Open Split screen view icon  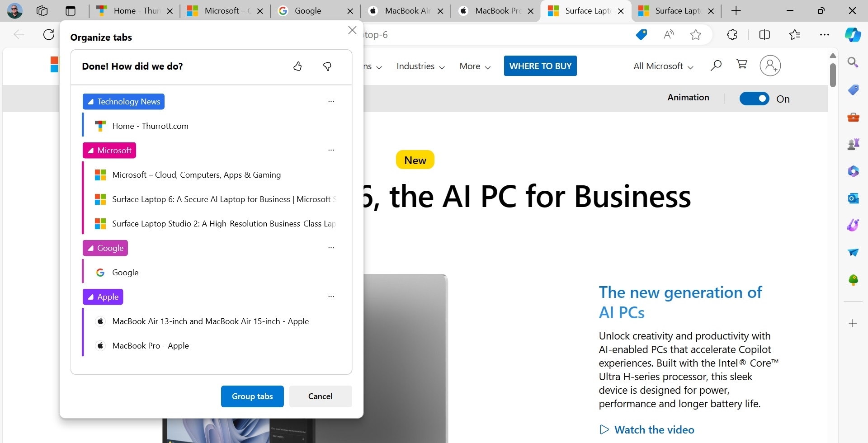click(x=764, y=35)
